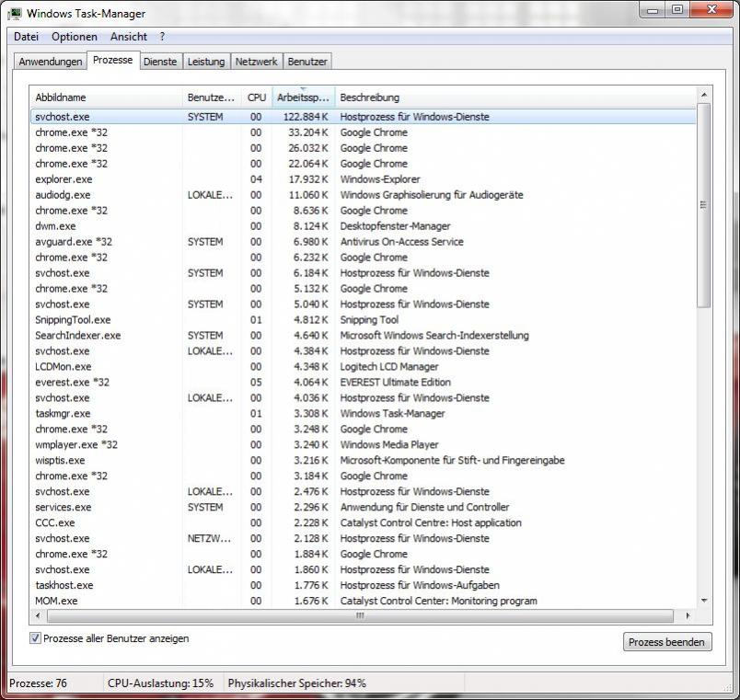Click the 'Desktopfenster-Manager' description
This screenshot has width=740, height=700.
tap(395, 226)
